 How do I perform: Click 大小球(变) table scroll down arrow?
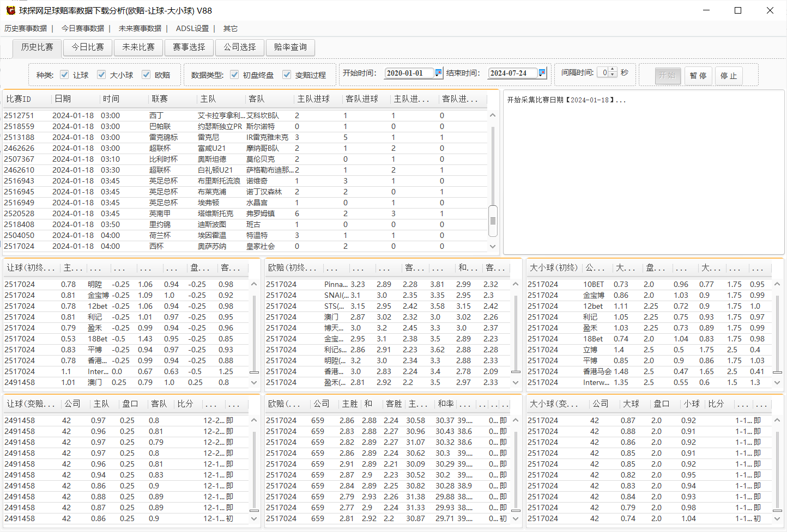(777, 518)
